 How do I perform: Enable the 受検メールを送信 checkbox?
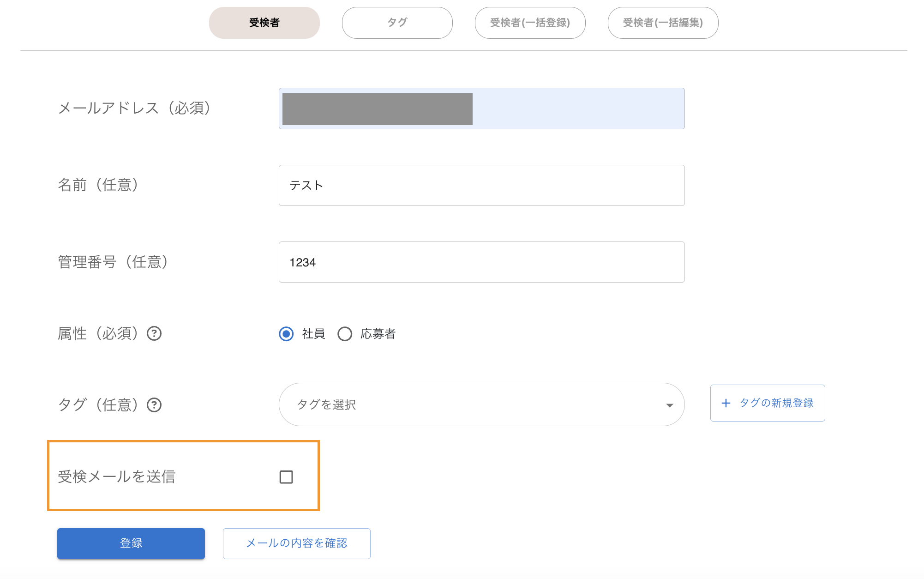(286, 477)
